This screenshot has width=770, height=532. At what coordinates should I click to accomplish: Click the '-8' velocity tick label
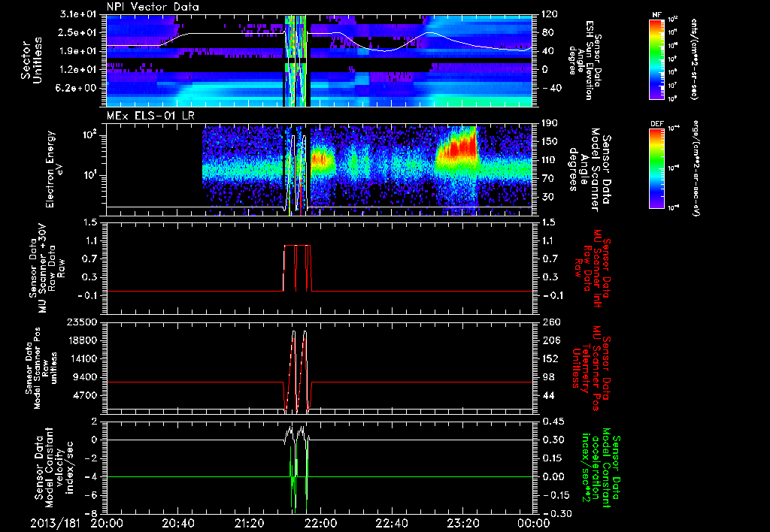coord(92,514)
